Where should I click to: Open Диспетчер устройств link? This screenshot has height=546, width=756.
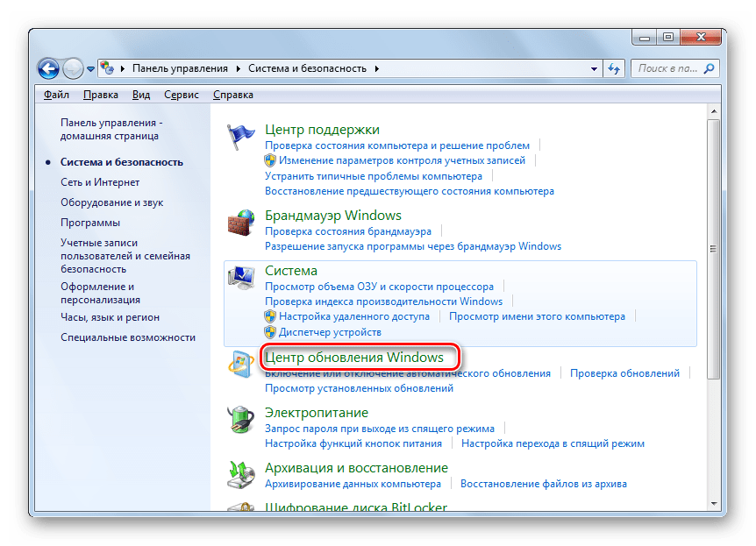click(x=330, y=332)
